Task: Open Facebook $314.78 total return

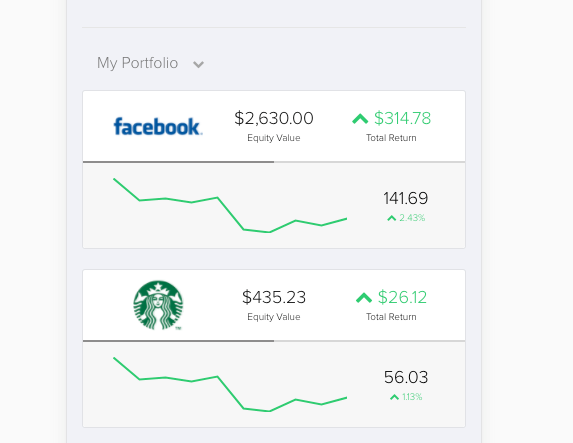Action: tap(402, 118)
